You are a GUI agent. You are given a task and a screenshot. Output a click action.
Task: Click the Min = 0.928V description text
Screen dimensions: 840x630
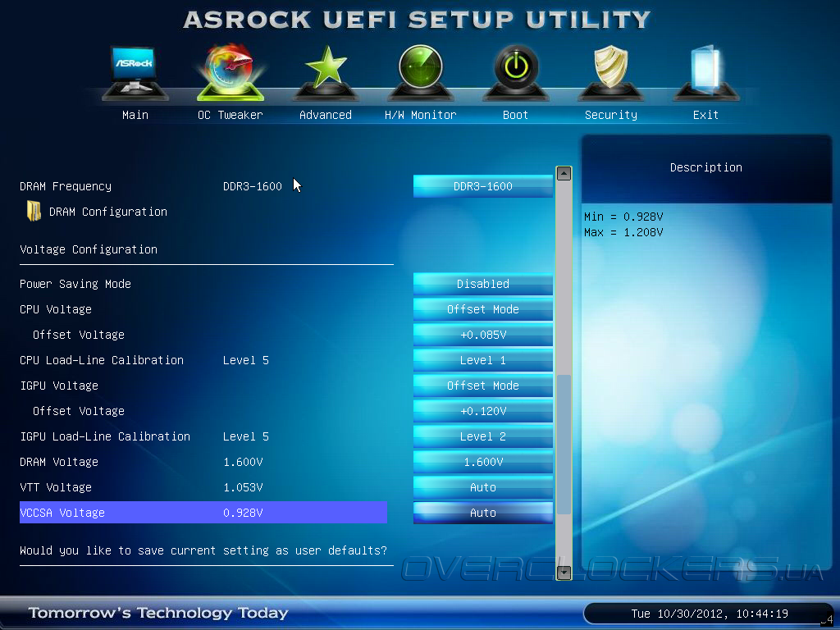tap(623, 217)
